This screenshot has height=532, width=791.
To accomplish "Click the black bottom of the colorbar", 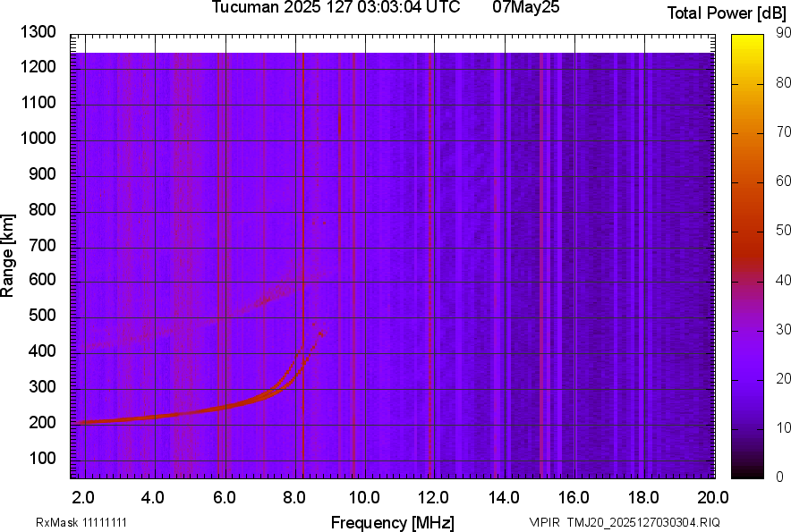I will tap(748, 473).
